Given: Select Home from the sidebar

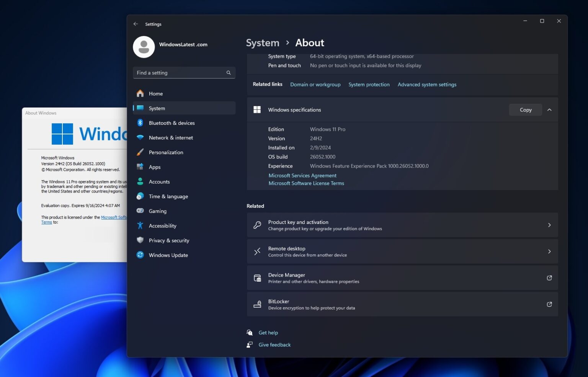Looking at the screenshot, I should pos(155,93).
